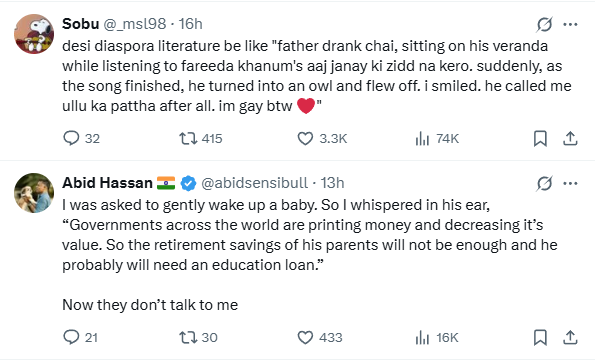Open Abid Hassan's profile picture
Screen dimensions: 595x364
(34, 193)
